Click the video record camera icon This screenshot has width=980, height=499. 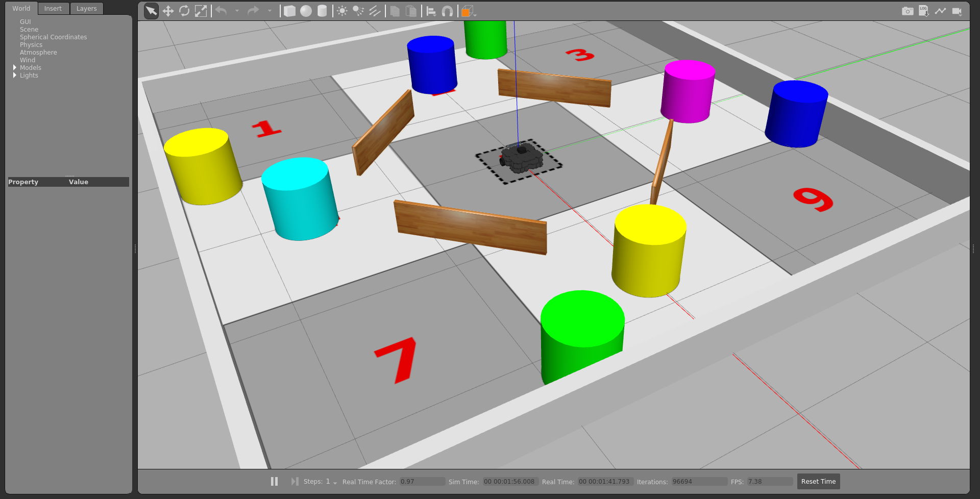point(957,11)
